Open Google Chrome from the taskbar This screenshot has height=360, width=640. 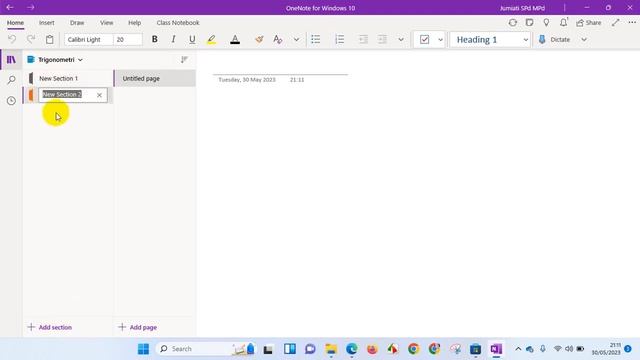pos(413,349)
